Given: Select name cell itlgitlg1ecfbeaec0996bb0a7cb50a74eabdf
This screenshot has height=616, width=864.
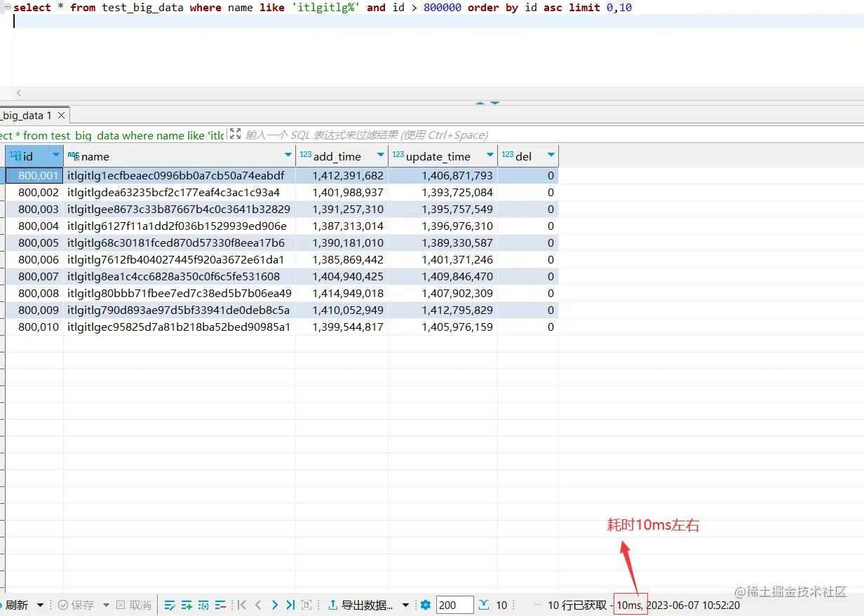Looking at the screenshot, I should pyautogui.click(x=180, y=175).
